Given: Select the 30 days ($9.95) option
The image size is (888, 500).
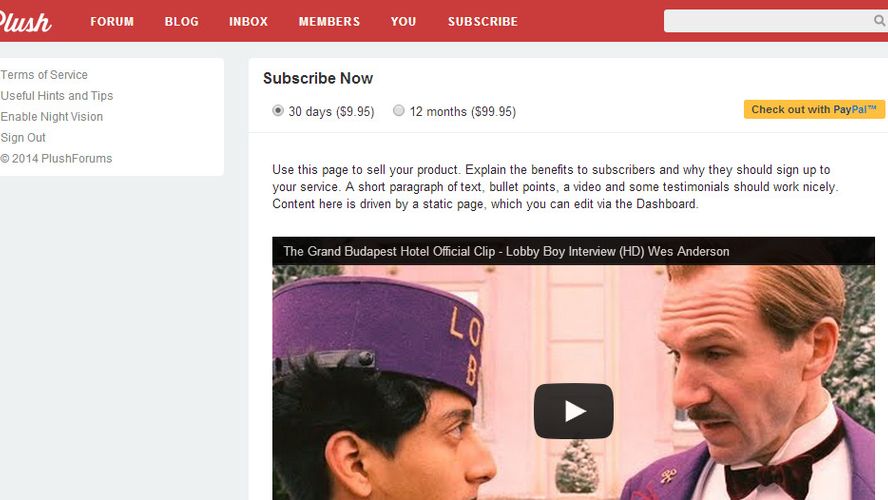Looking at the screenshot, I should tap(278, 110).
